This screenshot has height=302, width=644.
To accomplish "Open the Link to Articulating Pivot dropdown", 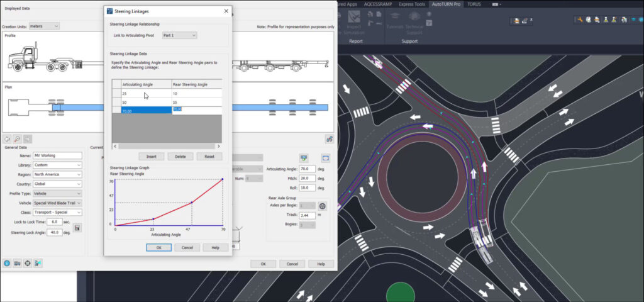I will (x=179, y=35).
